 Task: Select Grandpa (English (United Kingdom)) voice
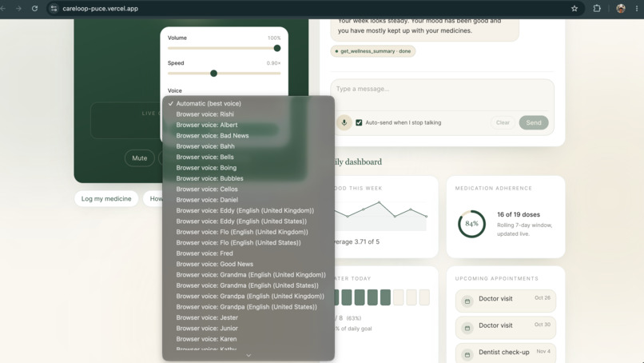pos(248,296)
